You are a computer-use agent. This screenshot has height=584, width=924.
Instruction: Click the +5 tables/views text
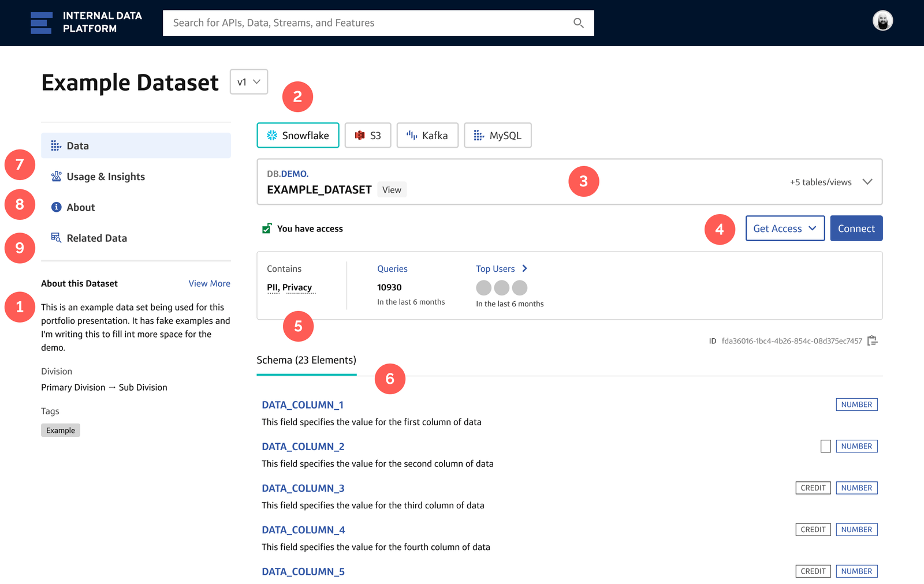tap(821, 182)
